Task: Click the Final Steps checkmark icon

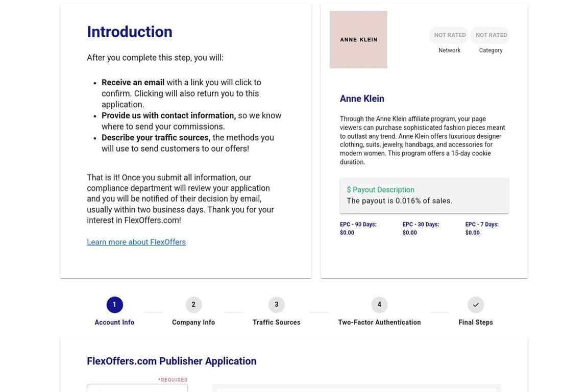Action: pos(476,305)
